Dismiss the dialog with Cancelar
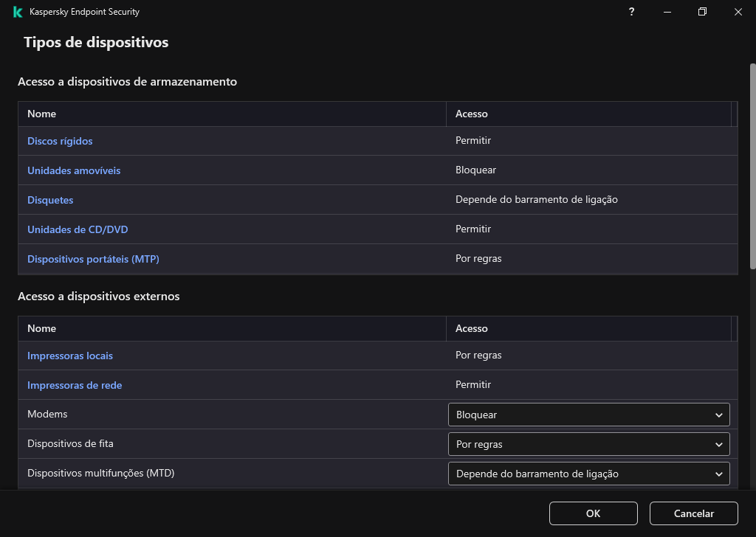The width and height of the screenshot is (756, 537). tap(693, 513)
